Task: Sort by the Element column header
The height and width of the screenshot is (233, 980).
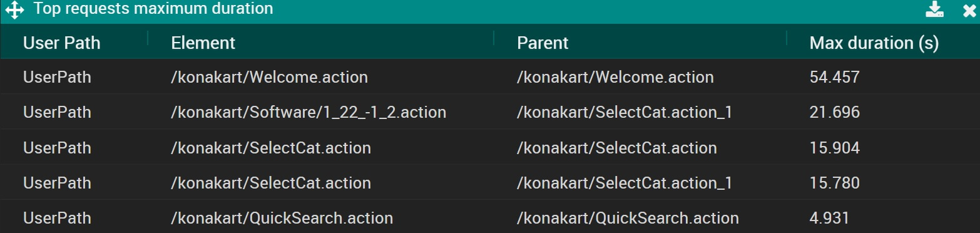Action: [x=203, y=43]
